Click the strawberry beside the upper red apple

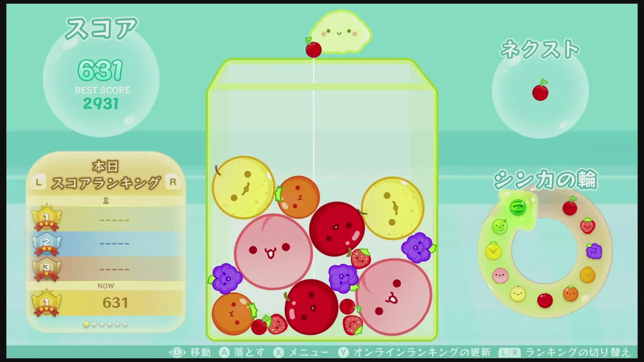(361, 258)
